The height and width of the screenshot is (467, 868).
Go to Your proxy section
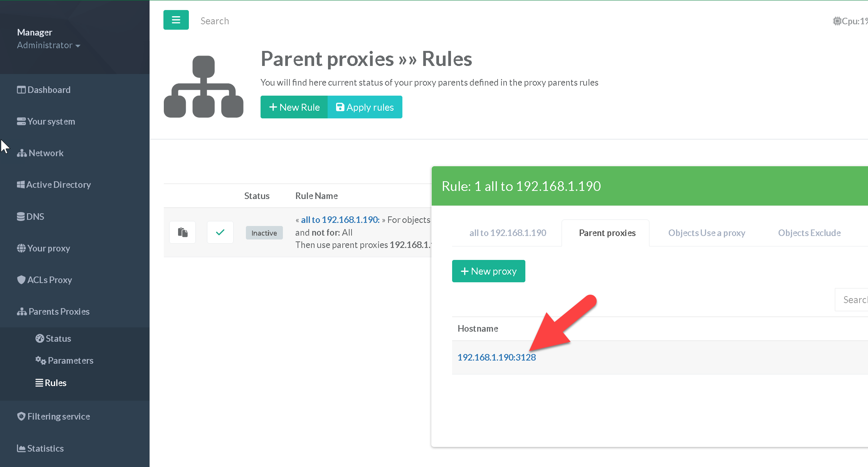click(x=44, y=248)
